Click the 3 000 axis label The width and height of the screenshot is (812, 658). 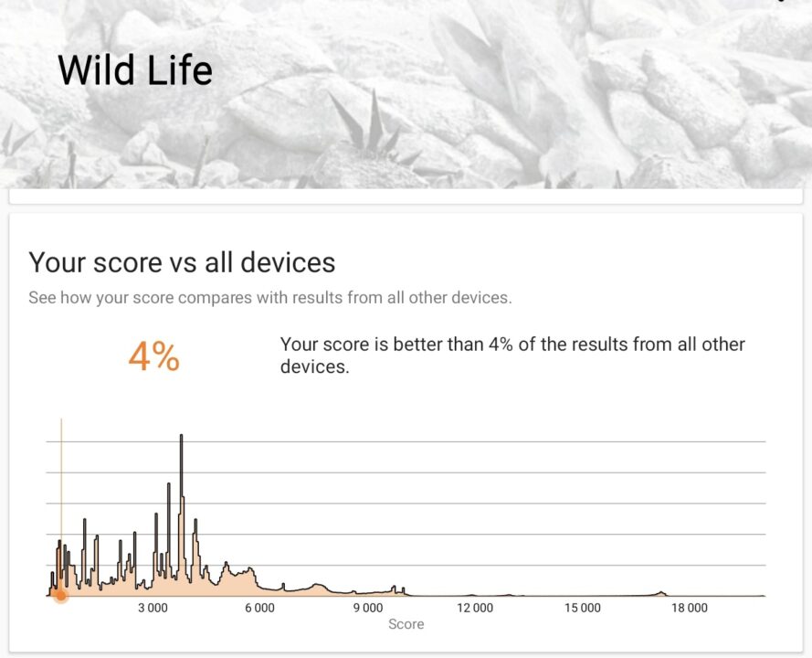(153, 608)
